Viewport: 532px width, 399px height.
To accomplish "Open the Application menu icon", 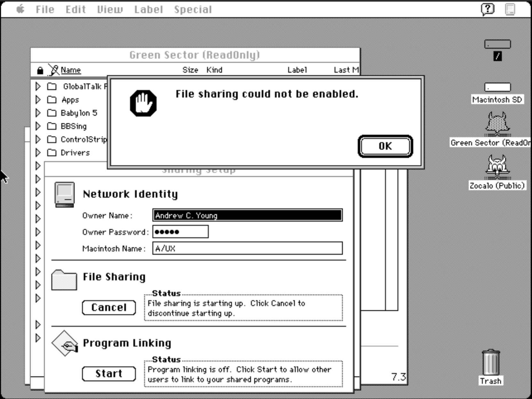I will coord(510,9).
